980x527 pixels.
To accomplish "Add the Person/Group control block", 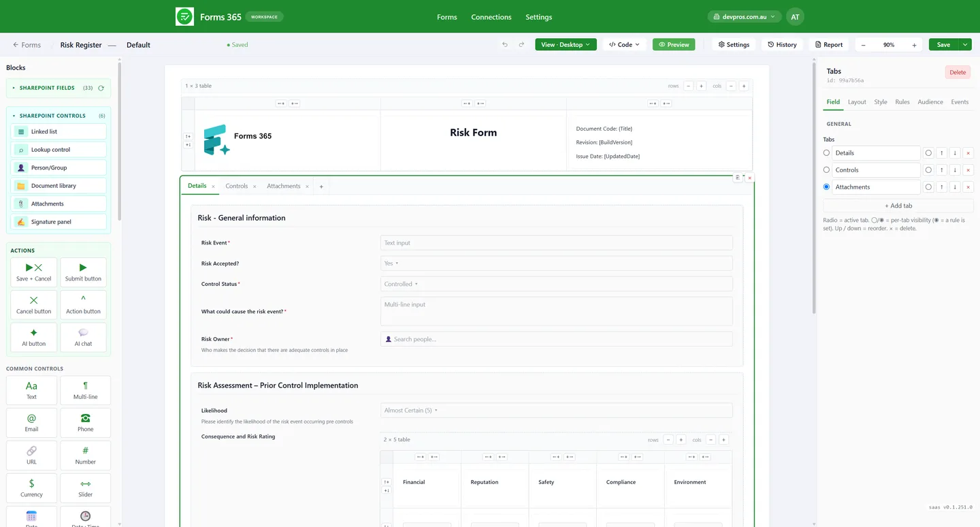I will click(x=59, y=167).
